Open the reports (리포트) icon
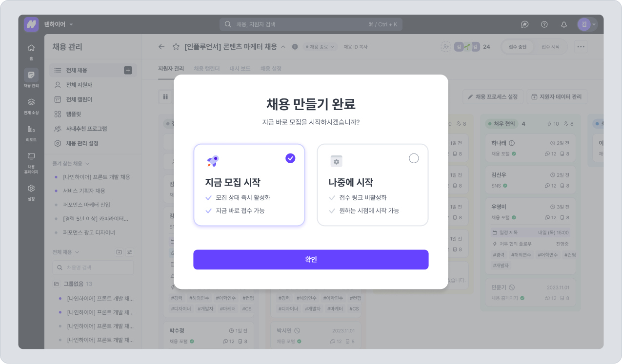This screenshot has height=364, width=622. pos(31,130)
